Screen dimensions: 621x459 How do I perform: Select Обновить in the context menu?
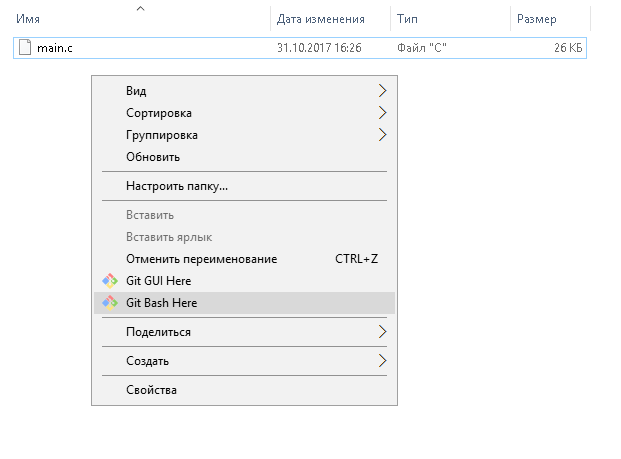pyautogui.click(x=153, y=157)
